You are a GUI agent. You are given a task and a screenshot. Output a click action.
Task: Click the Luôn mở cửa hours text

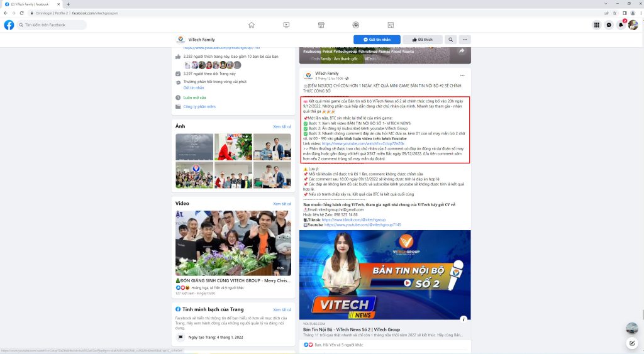tap(194, 97)
